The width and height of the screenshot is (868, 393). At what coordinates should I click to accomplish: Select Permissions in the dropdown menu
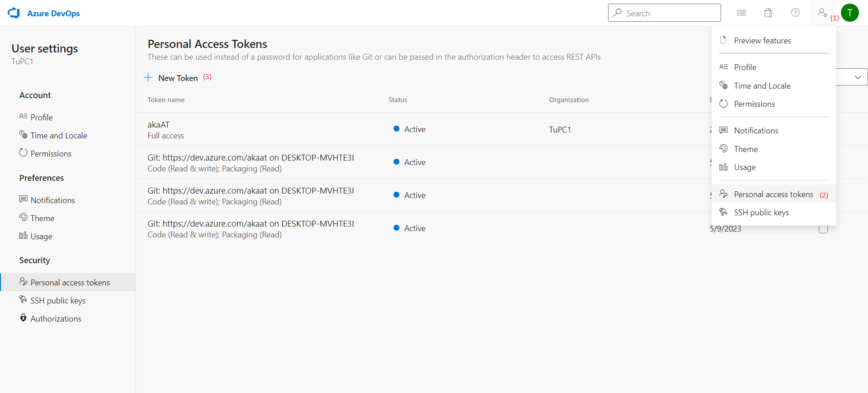[x=774, y=104]
